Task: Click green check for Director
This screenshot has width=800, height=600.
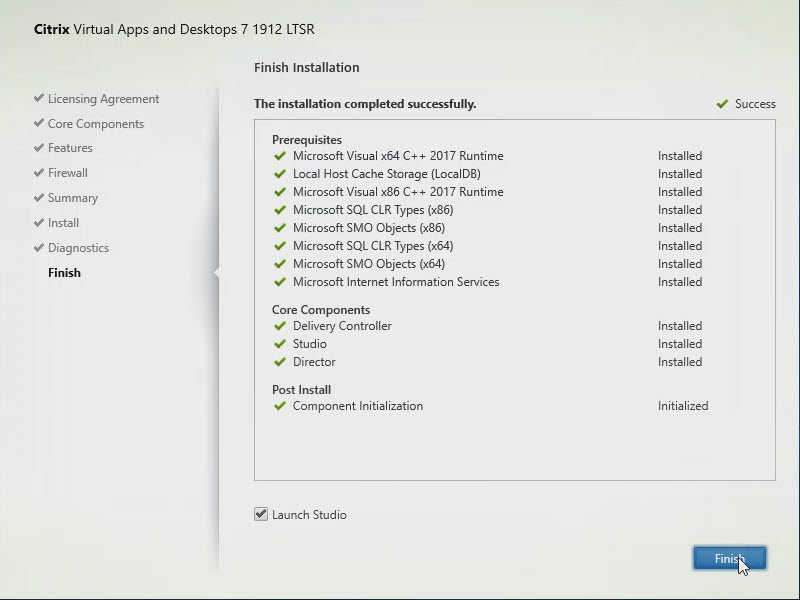Action: tap(280, 362)
